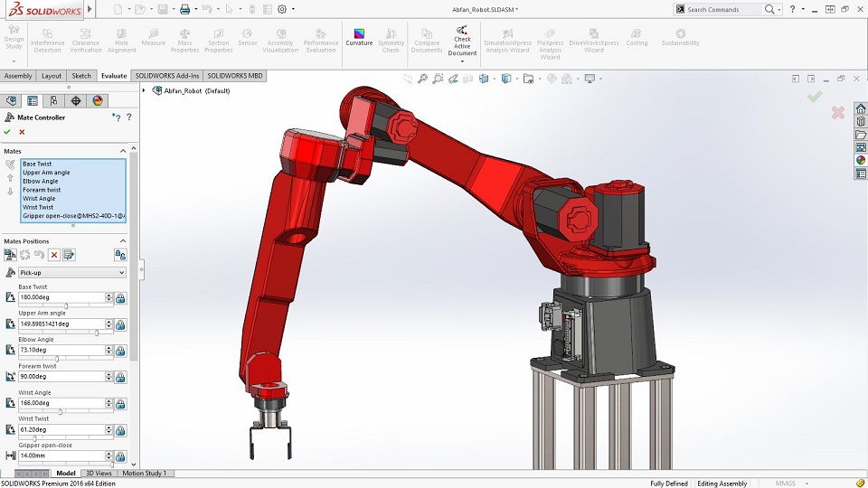Open the Appearances tab icon on right task pane
The width and height of the screenshot is (868, 488).
pos(861,160)
